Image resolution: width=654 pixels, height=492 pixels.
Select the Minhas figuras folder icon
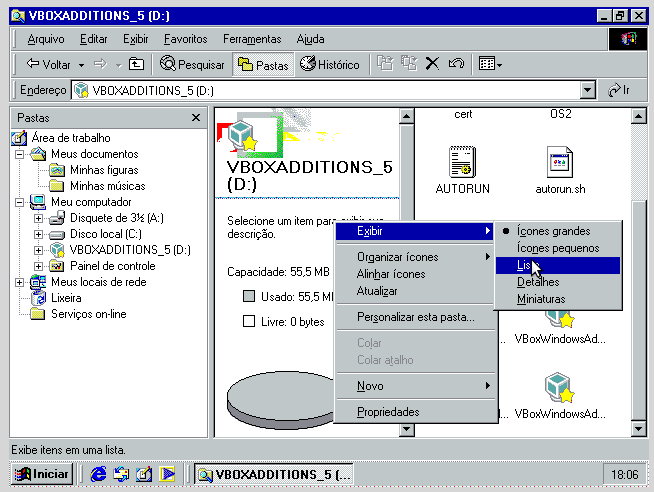pyautogui.click(x=57, y=170)
